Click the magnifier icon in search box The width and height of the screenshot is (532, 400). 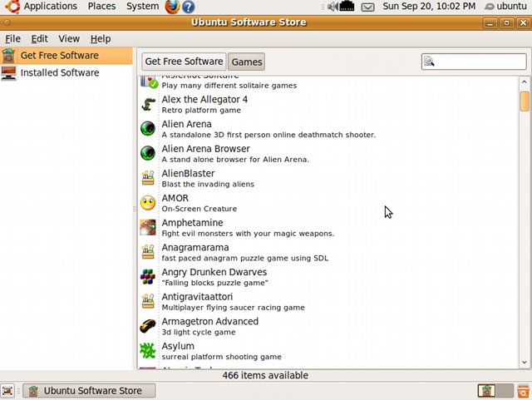pos(429,62)
